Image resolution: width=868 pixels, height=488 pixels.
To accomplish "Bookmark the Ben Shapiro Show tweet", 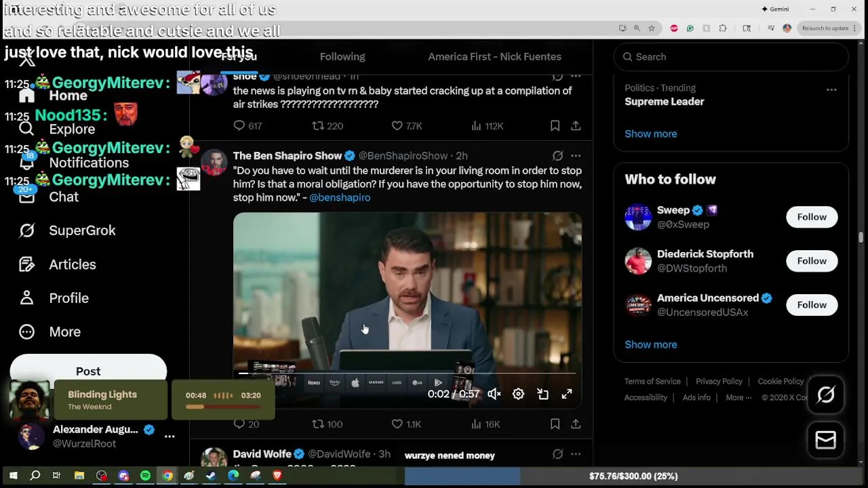I will pos(555,424).
